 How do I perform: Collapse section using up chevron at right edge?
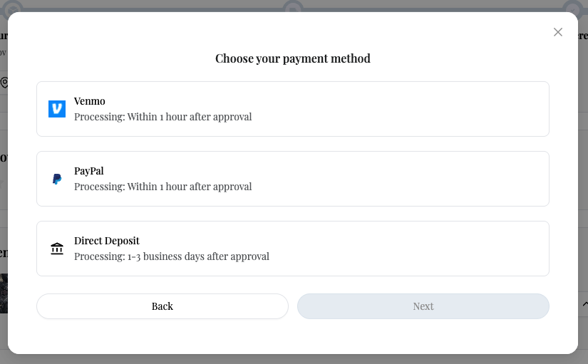[x=584, y=304]
